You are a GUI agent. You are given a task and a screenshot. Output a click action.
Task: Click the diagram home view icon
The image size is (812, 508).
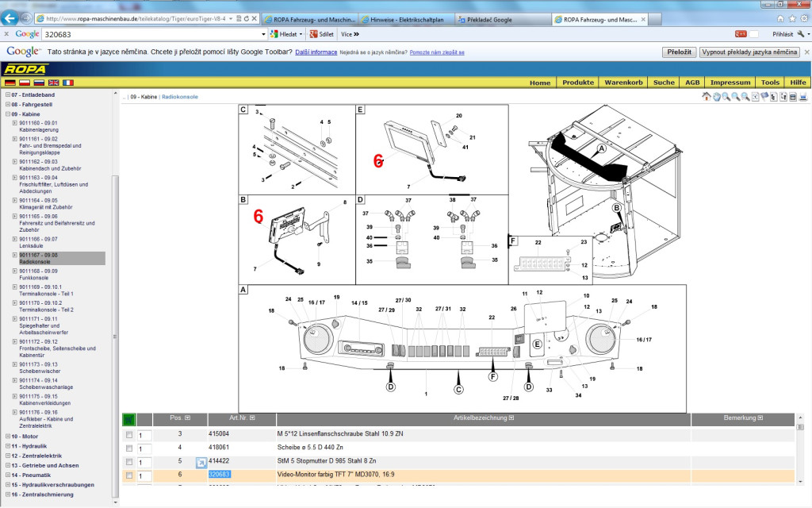pyautogui.click(x=706, y=96)
